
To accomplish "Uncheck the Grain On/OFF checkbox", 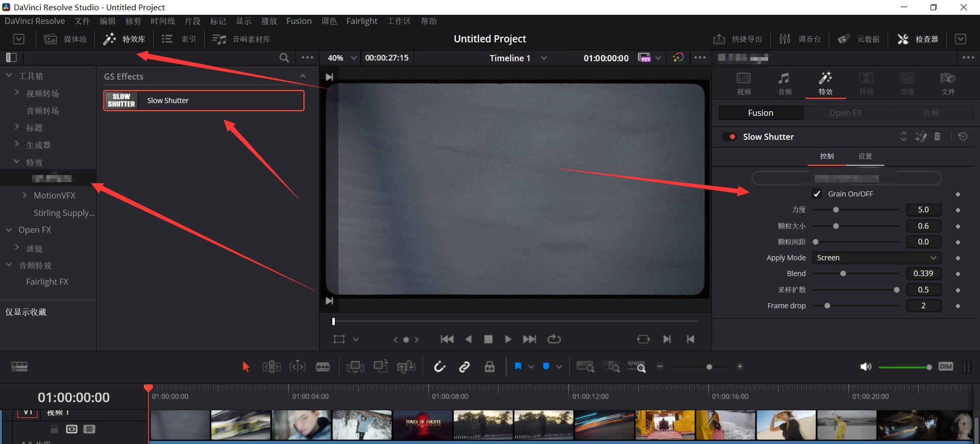I will 817,194.
